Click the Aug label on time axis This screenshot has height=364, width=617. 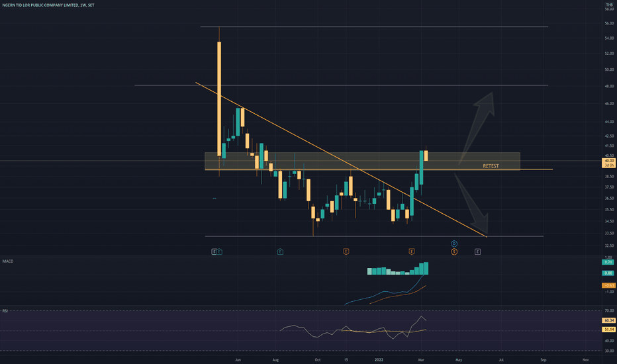click(275, 360)
